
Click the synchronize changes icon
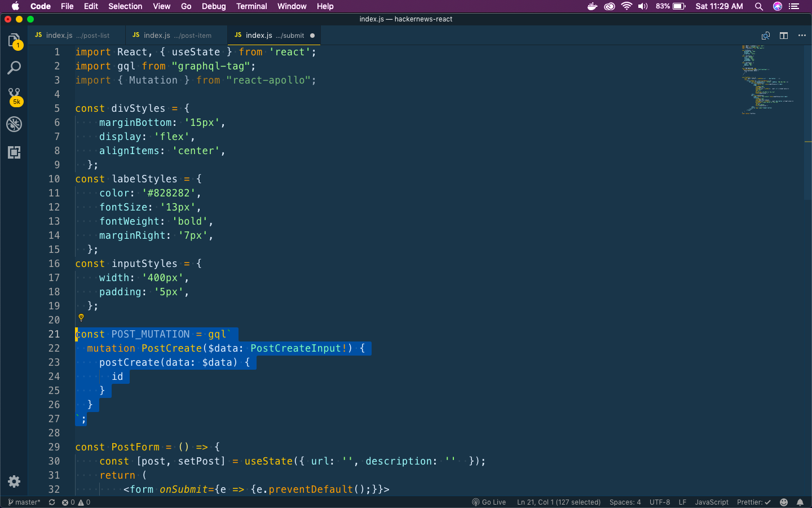pyautogui.click(x=52, y=502)
